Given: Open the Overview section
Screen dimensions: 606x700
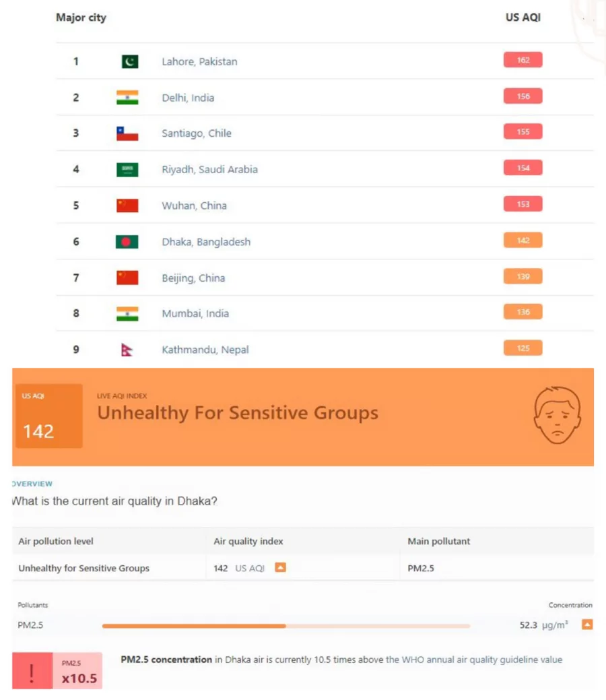Looking at the screenshot, I should pos(30,484).
